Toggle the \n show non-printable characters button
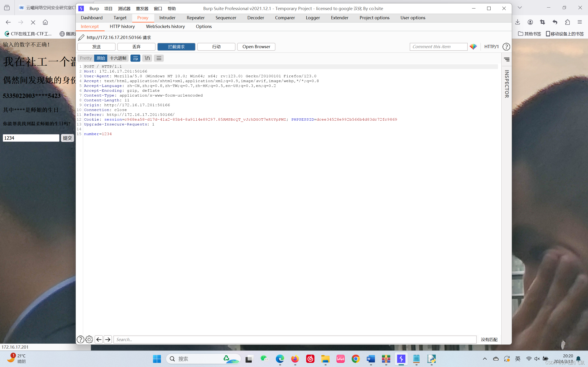Image resolution: width=588 pixels, height=367 pixels. [x=147, y=58]
